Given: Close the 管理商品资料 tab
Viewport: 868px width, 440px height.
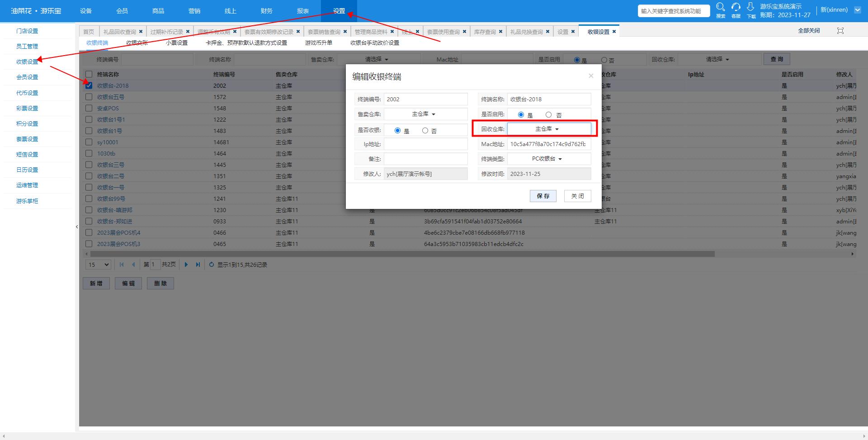Looking at the screenshot, I should 392,32.
